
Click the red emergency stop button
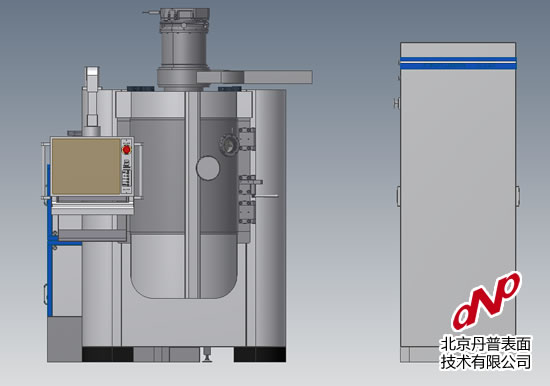pyautogui.click(x=127, y=150)
